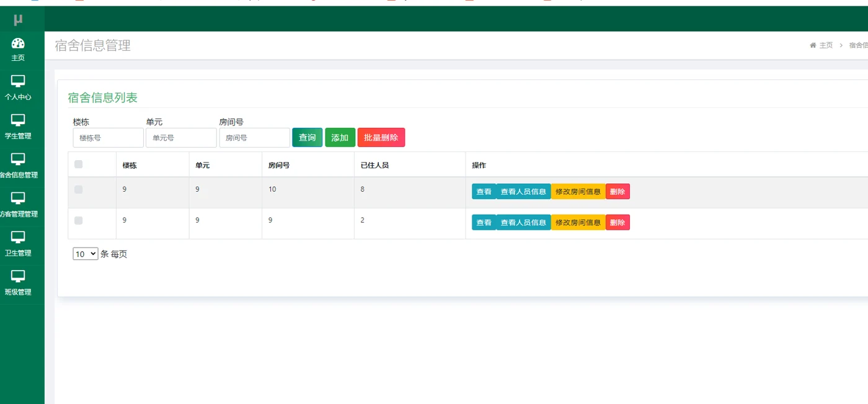Check the box for the room 9 row
Screen dimensions: 868x404
click(x=78, y=220)
